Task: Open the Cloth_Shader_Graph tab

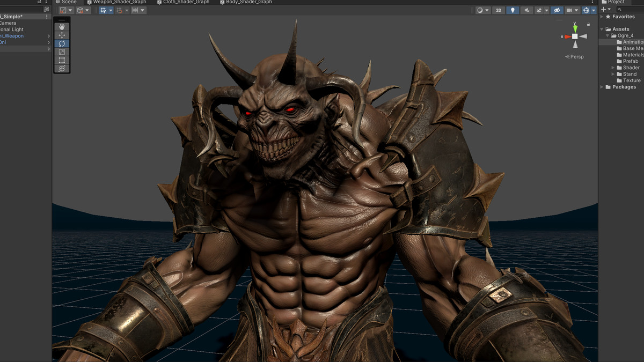Action: tap(187, 2)
